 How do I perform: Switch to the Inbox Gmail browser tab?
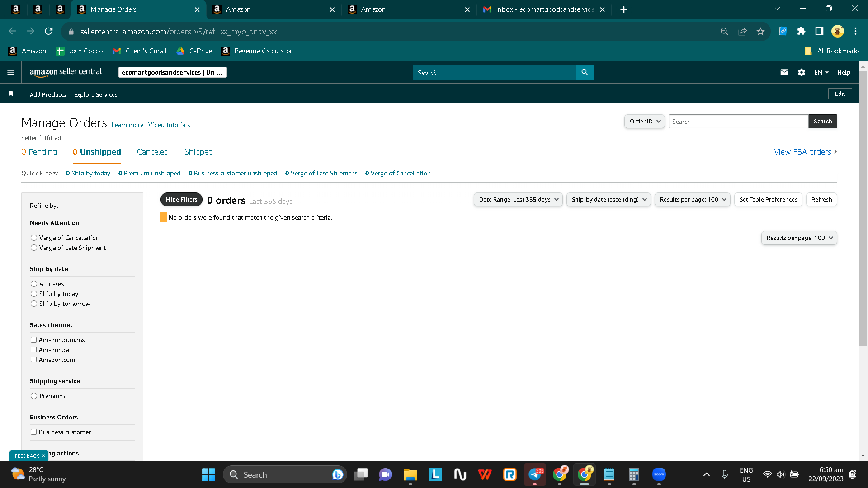(544, 9)
